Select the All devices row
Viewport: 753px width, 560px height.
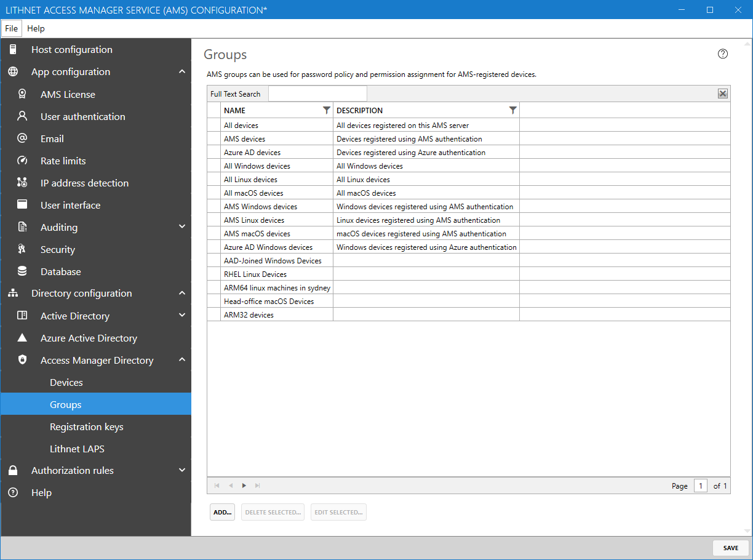[469, 125]
